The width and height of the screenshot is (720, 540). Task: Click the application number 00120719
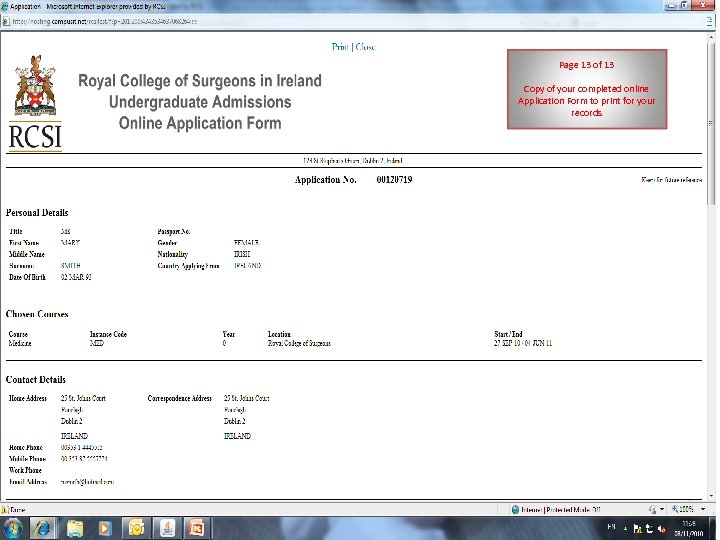pyautogui.click(x=394, y=180)
